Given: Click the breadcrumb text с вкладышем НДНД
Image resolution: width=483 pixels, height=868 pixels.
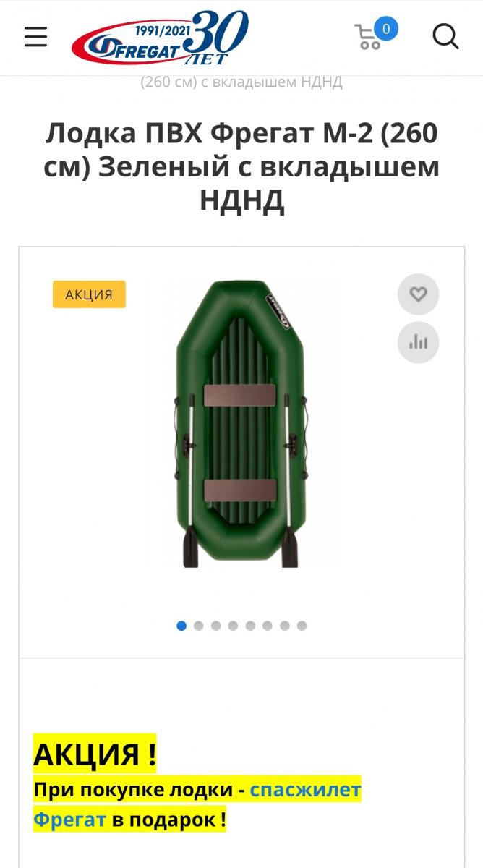Looking at the screenshot, I should pyautogui.click(x=271, y=82).
